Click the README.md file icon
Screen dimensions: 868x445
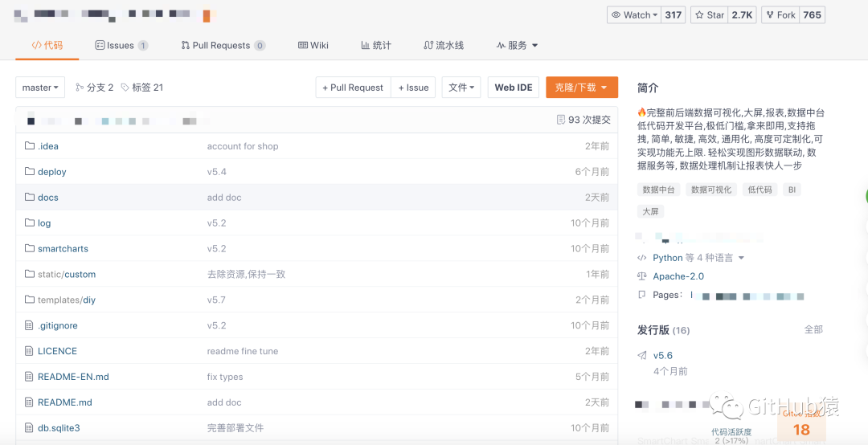pyautogui.click(x=30, y=402)
